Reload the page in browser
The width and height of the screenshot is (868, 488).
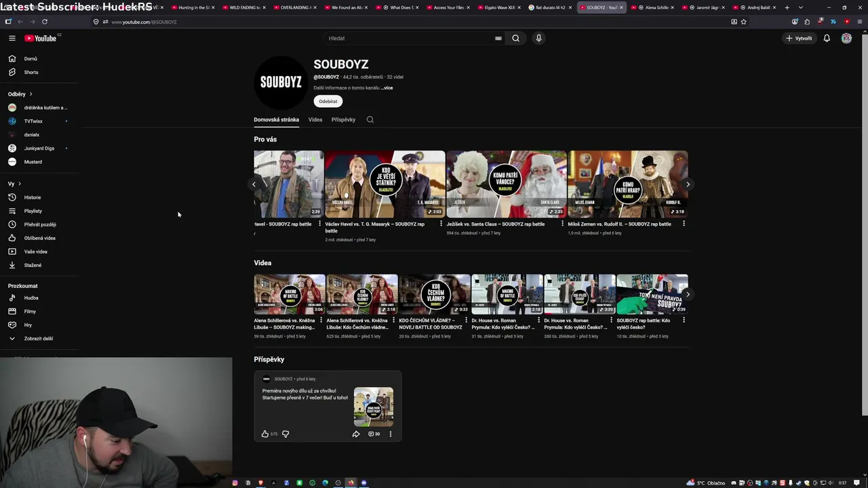pyautogui.click(x=45, y=22)
